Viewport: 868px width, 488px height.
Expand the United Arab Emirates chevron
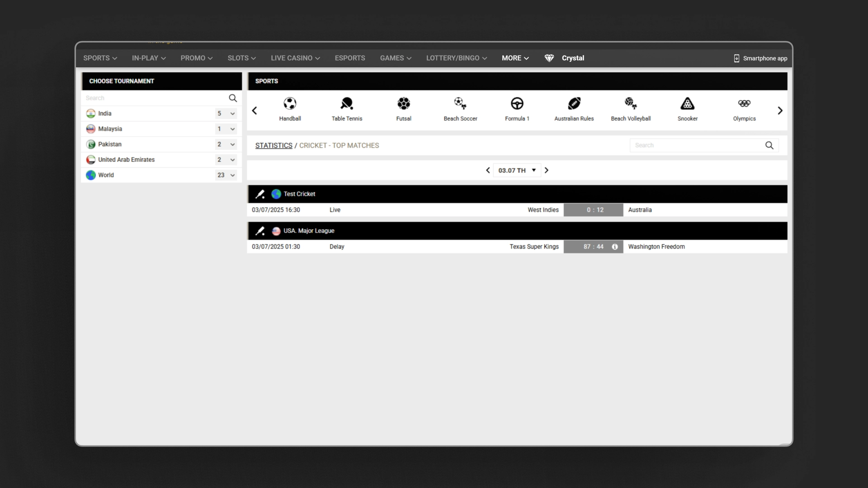point(232,160)
